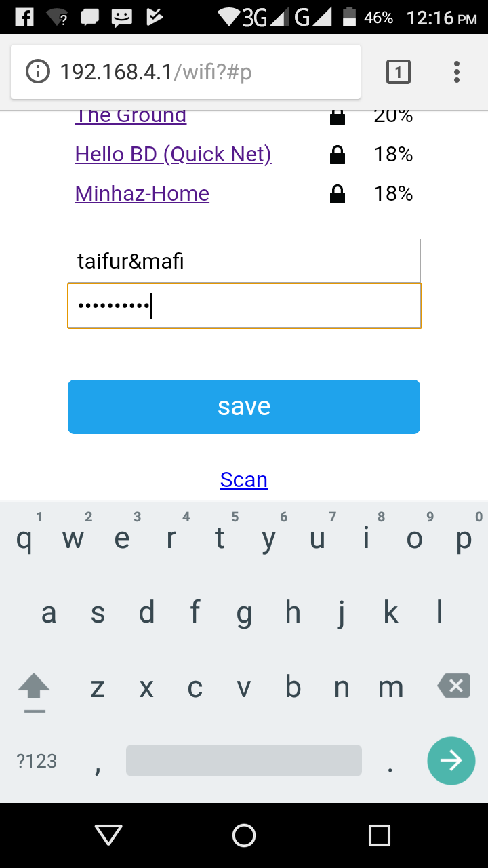
Task: Click the blue save button
Action: (244, 407)
